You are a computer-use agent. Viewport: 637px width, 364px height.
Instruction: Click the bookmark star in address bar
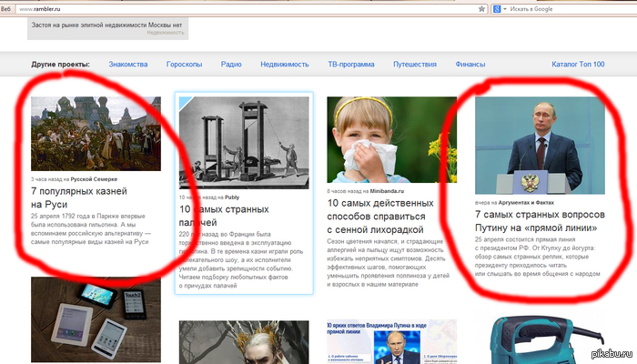click(x=481, y=8)
